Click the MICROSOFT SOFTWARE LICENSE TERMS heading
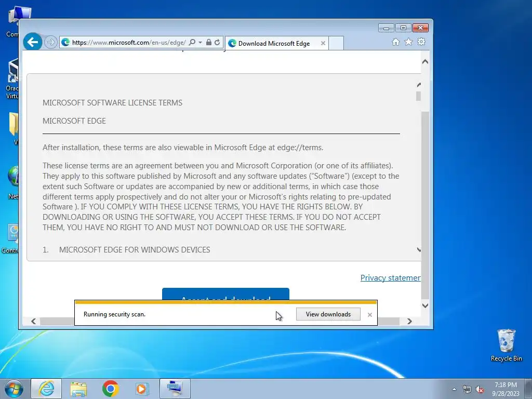Viewport: 532px width, 399px height. pyautogui.click(x=112, y=103)
